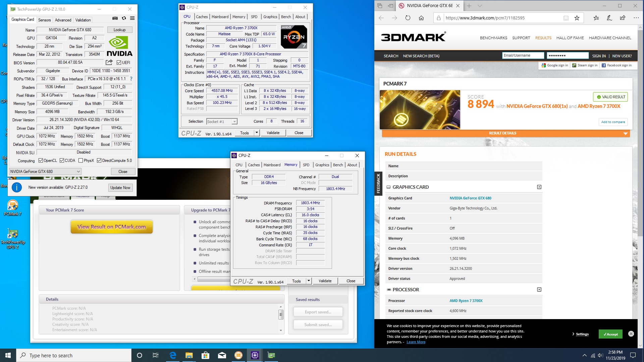This screenshot has width=644, height=362.
Task: Click the PCMark upgrade horizontal scrollbar
Action: click(213, 279)
